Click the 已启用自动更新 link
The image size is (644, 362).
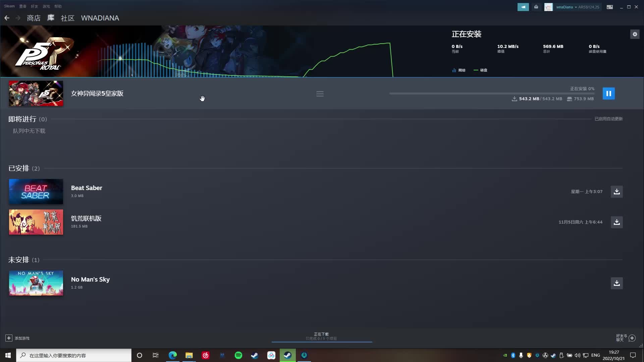coord(608,119)
